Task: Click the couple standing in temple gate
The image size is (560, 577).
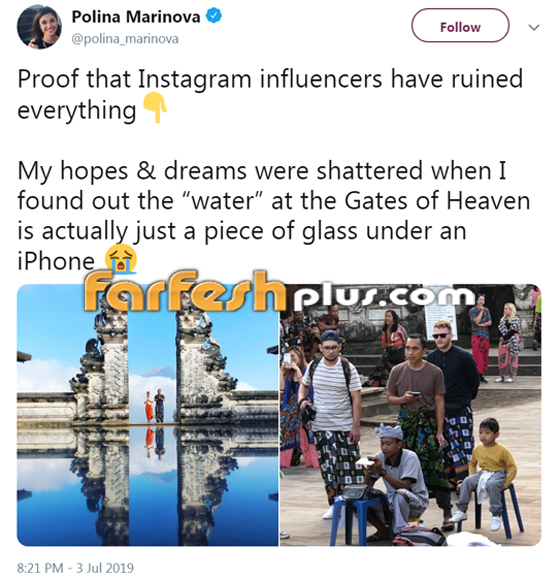Action: [x=155, y=405]
